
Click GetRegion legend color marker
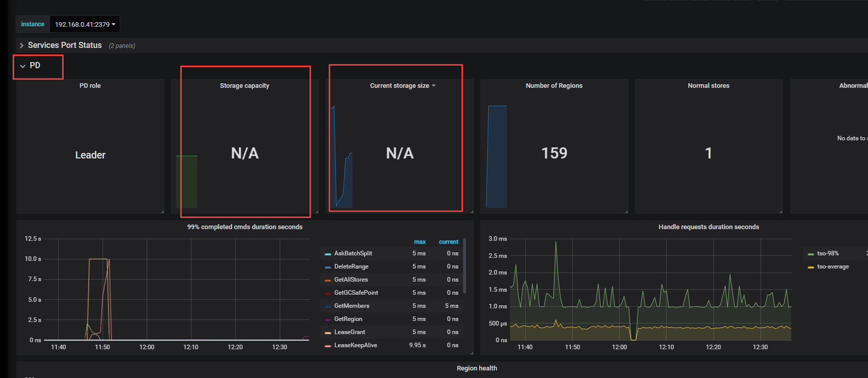tap(328, 319)
